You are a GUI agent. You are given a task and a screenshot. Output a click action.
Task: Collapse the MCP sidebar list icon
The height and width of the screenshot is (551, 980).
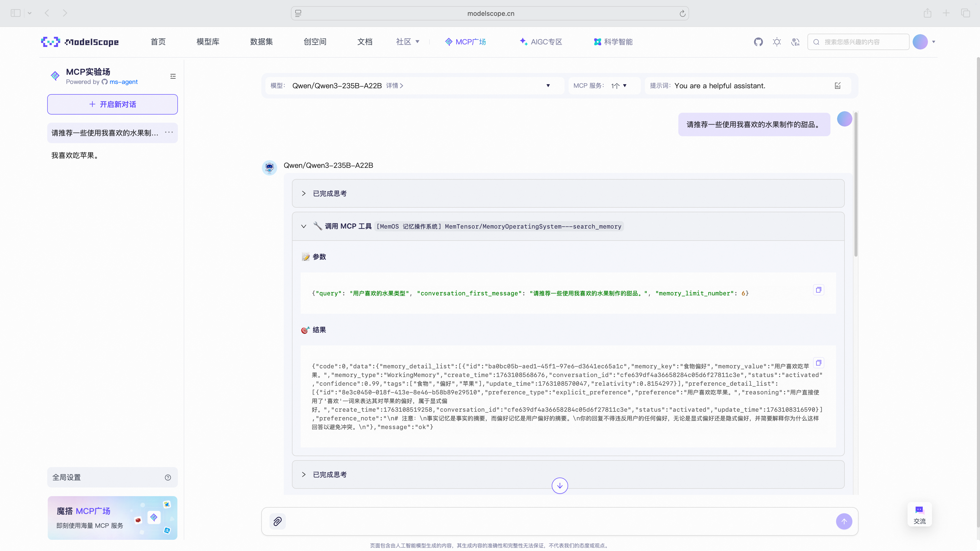click(x=173, y=77)
